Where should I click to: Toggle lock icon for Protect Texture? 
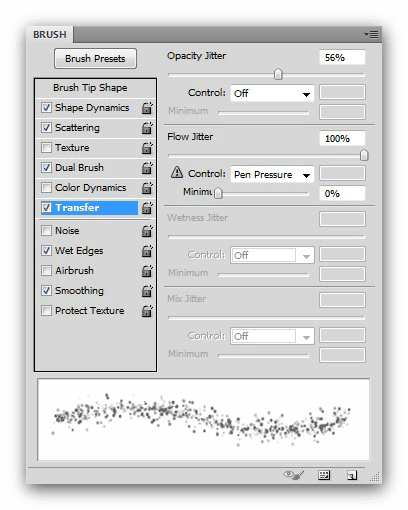coord(147,311)
